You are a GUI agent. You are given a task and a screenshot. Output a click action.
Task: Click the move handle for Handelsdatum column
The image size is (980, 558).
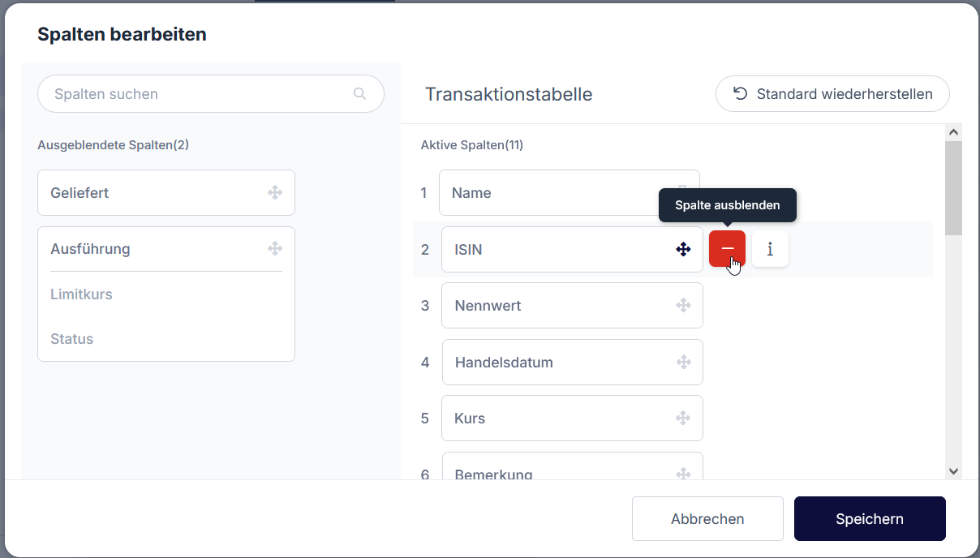(683, 362)
